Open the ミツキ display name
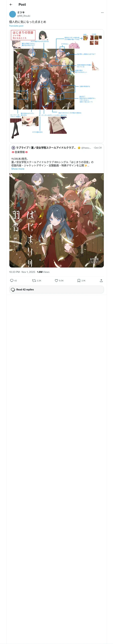113x644 pixels. (x=21, y=12)
